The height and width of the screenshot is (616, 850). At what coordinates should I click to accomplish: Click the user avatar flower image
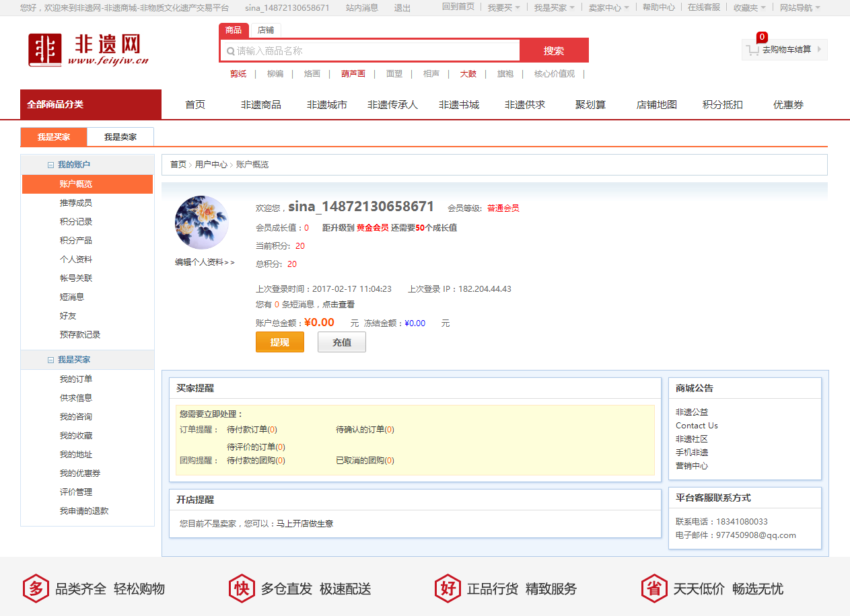tap(201, 223)
